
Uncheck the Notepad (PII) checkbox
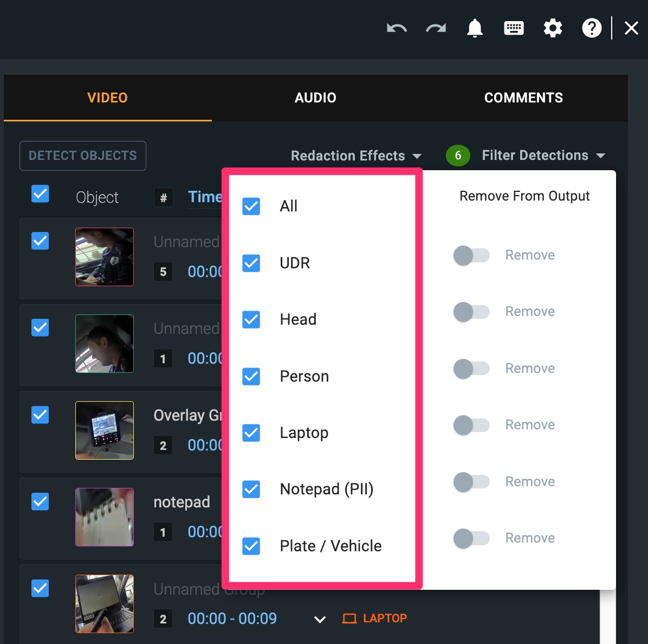[x=251, y=490]
